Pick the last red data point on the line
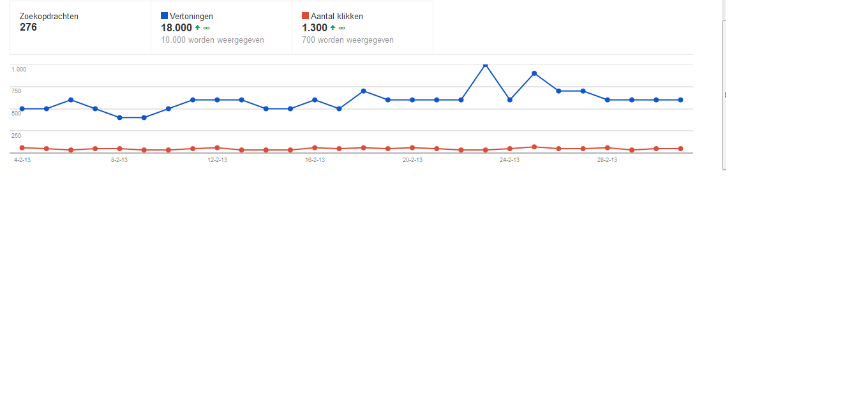Screen dimensions: 868x398 pyautogui.click(x=680, y=149)
